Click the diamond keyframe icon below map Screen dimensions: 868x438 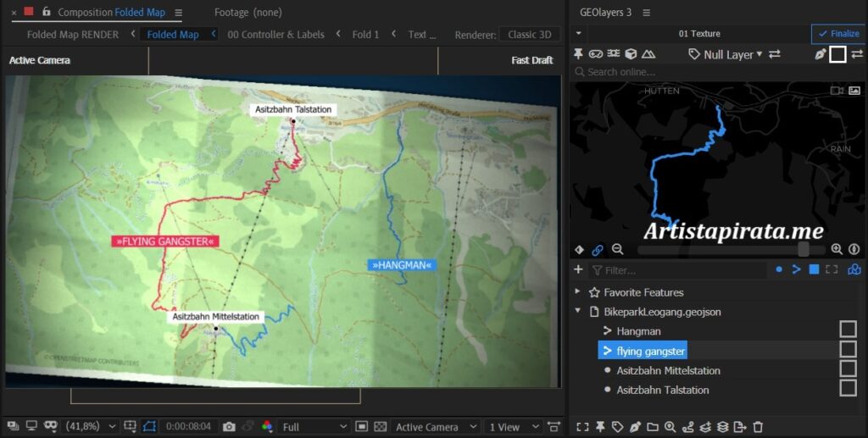pyautogui.click(x=579, y=249)
